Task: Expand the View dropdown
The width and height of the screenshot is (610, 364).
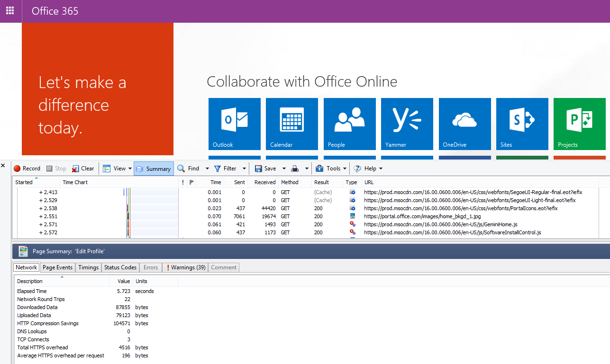Action: 129,168
